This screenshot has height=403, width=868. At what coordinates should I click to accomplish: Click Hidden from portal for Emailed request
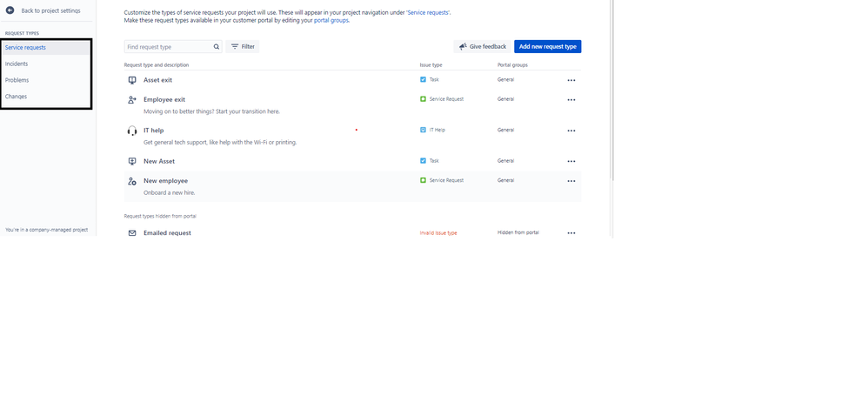tap(518, 232)
